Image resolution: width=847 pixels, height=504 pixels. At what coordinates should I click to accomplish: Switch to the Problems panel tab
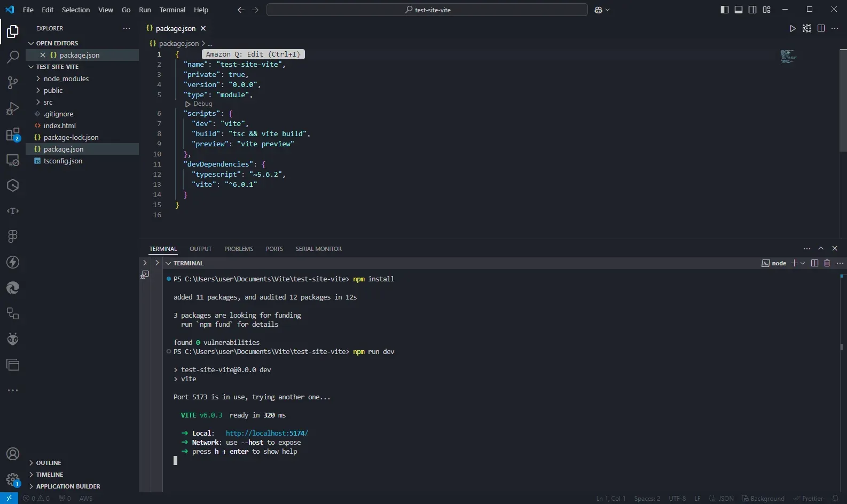[239, 249]
